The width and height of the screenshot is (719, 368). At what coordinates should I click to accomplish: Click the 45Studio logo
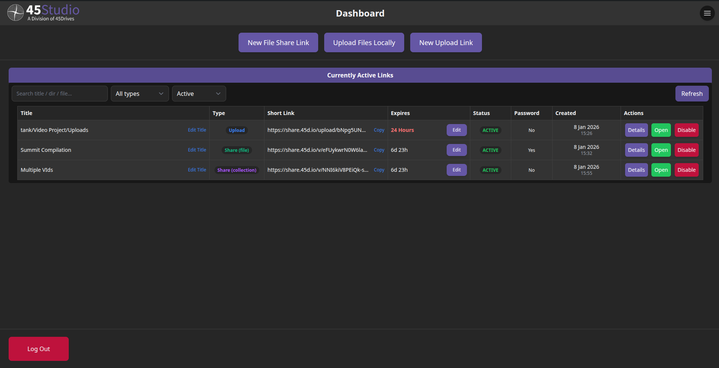coord(43,12)
